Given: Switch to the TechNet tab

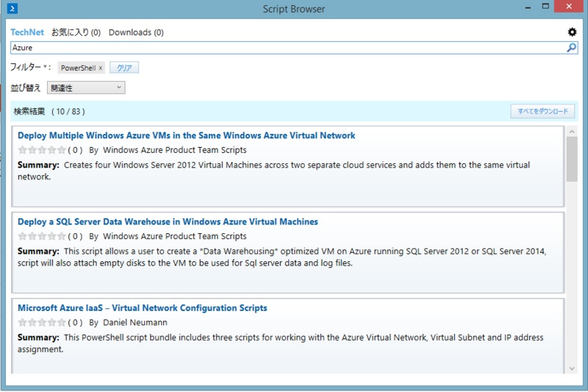Looking at the screenshot, I should (27, 32).
